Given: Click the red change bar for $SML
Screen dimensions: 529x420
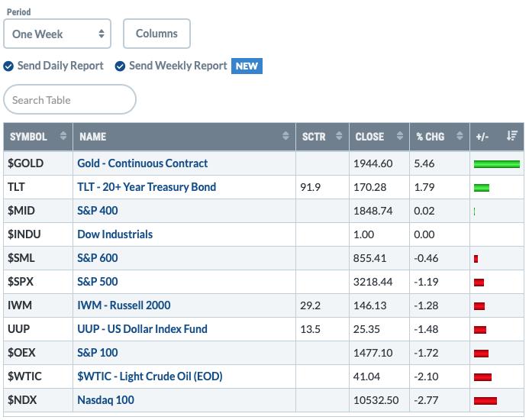Looking at the screenshot, I should 476,259.
